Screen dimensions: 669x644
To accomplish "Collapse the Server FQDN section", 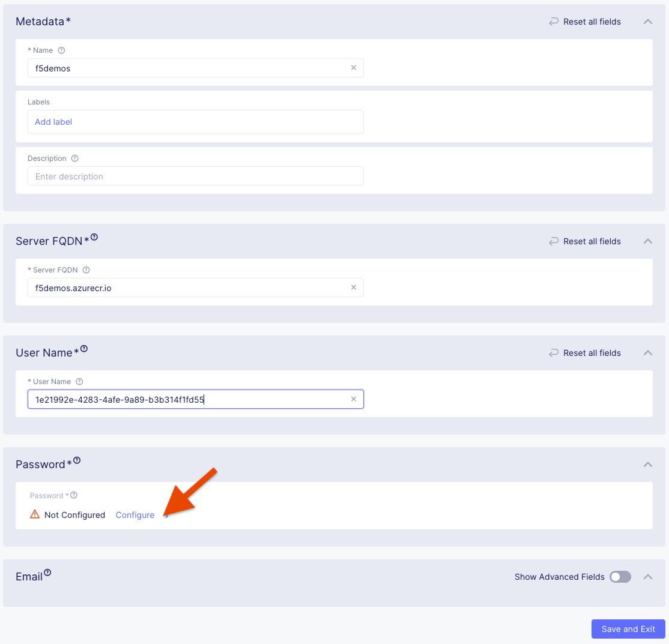I will (x=647, y=241).
